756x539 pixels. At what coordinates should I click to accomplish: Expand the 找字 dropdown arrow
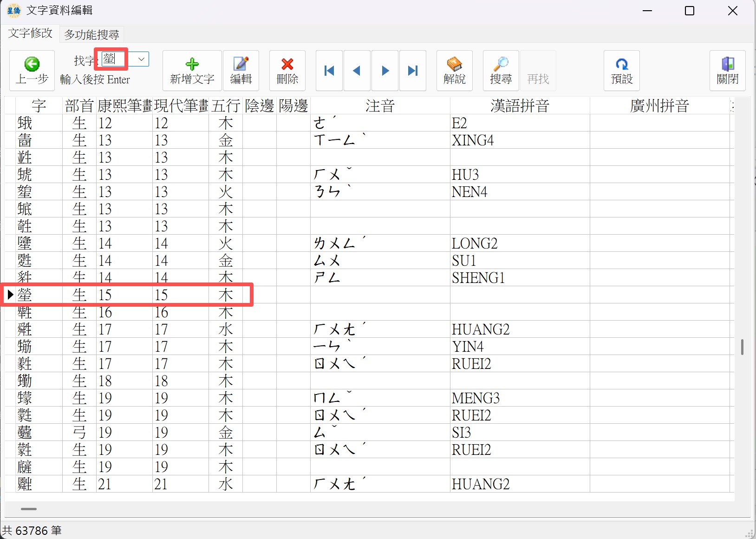click(142, 59)
